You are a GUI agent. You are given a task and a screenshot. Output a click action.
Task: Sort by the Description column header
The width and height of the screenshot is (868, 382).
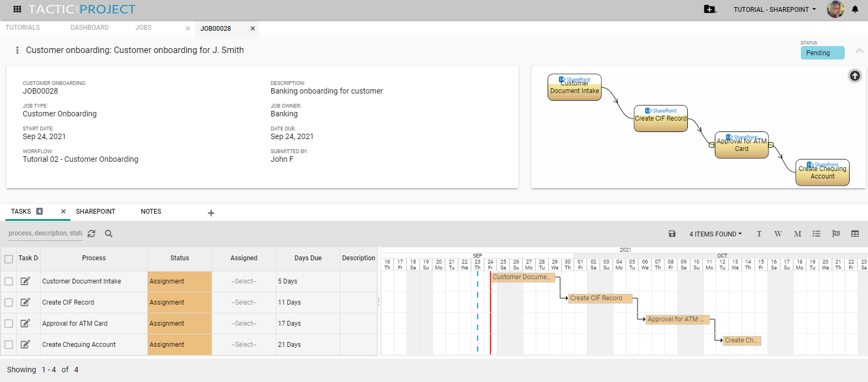coord(358,258)
